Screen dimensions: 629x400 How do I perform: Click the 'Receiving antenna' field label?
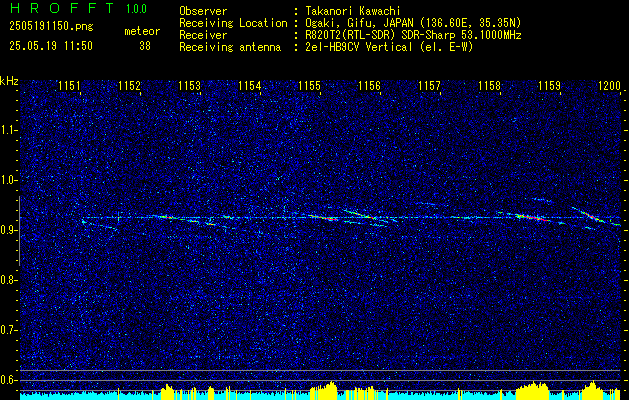pyautogui.click(x=230, y=47)
